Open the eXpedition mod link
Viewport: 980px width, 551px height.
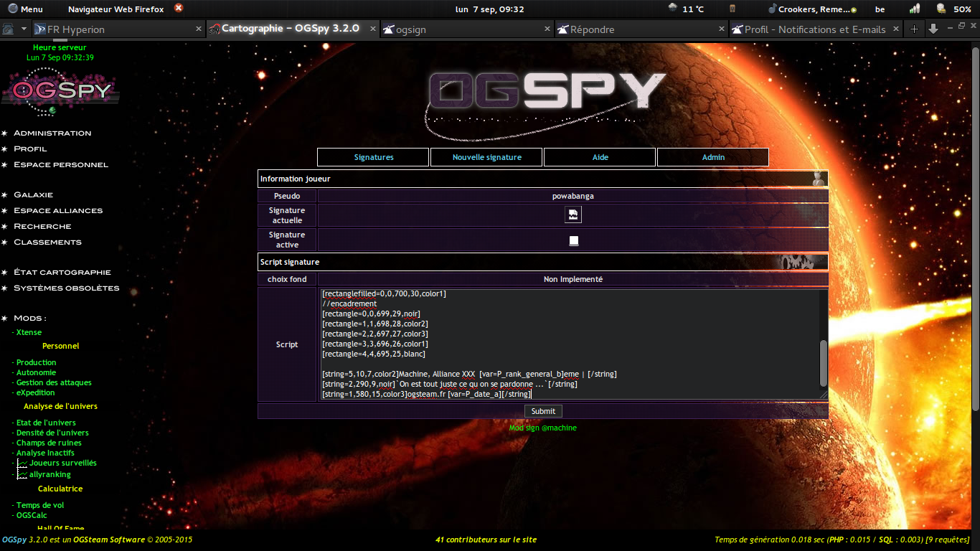coord(35,393)
